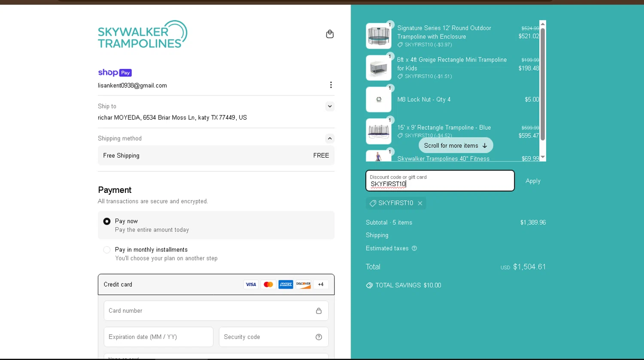
Task: Click the M8 Lock Nut - Qty 4 title
Action: pyautogui.click(x=424, y=99)
